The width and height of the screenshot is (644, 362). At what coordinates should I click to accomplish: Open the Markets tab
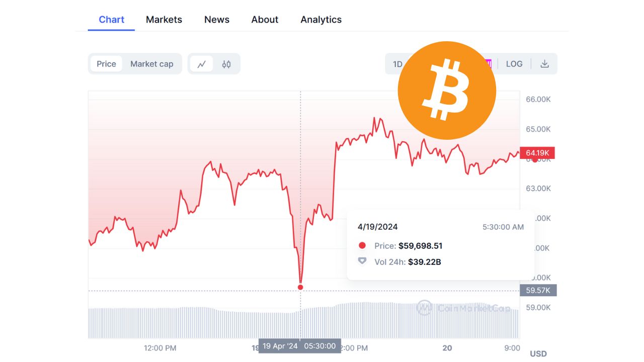164,20
